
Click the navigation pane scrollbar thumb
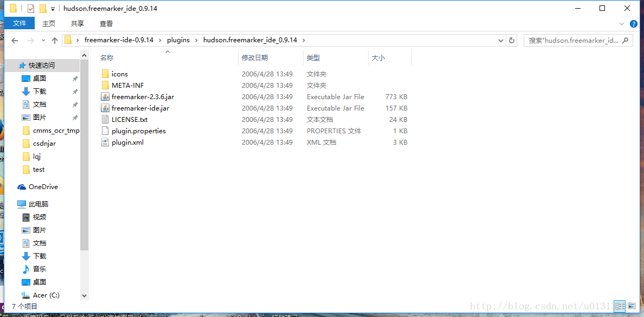[x=84, y=155]
